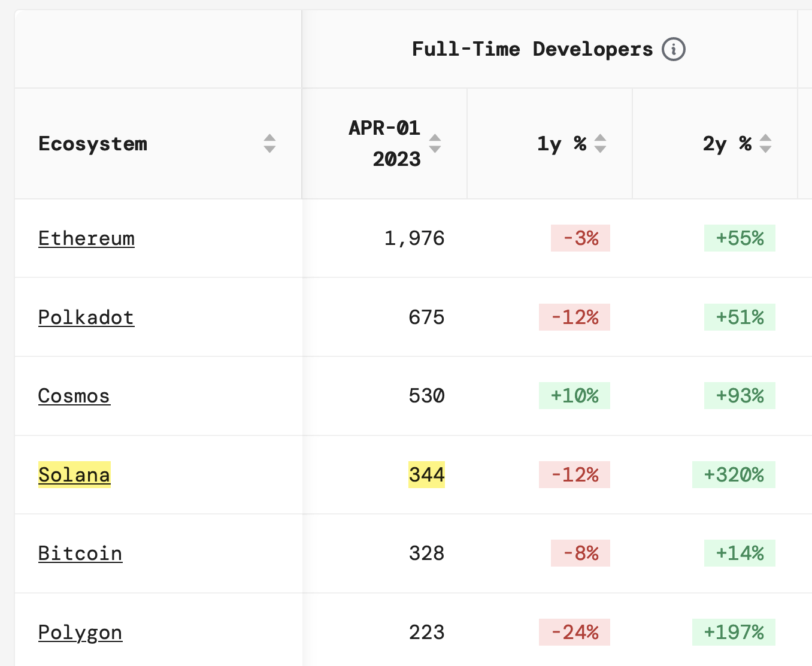Click Solana's +320% two-year badge
This screenshot has width=812, height=666.
pyautogui.click(x=734, y=475)
